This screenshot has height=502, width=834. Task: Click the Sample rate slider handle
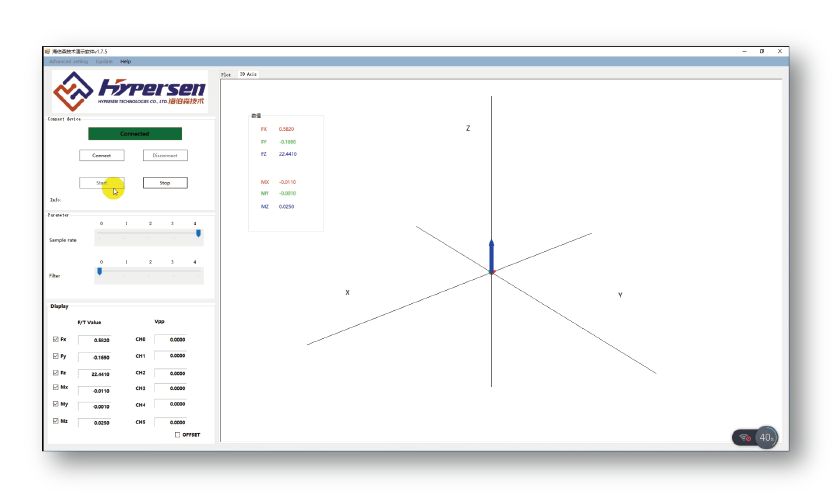click(198, 234)
